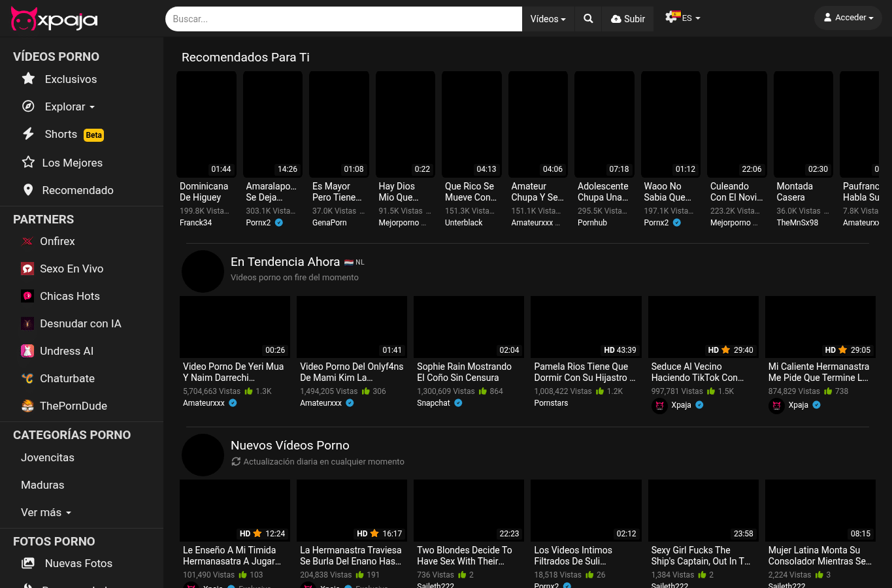Open Nuevas Fotos in the sidebar
This screenshot has height=588, width=892.
pyautogui.click(x=67, y=563)
